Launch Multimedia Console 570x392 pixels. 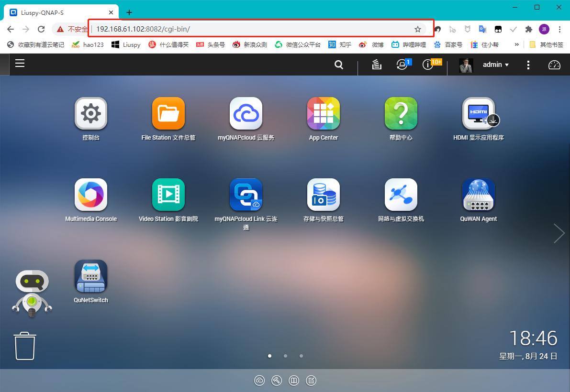91,195
